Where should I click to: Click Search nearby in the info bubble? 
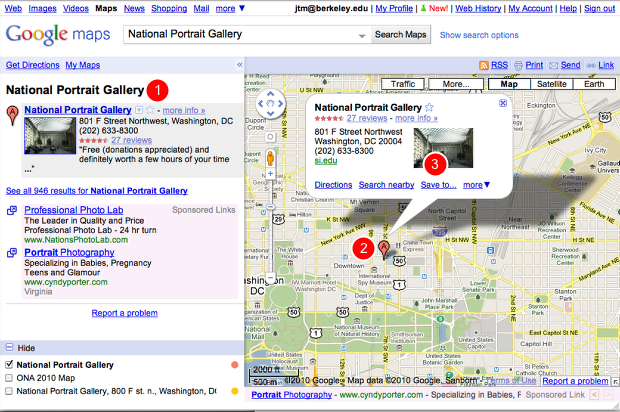[386, 185]
